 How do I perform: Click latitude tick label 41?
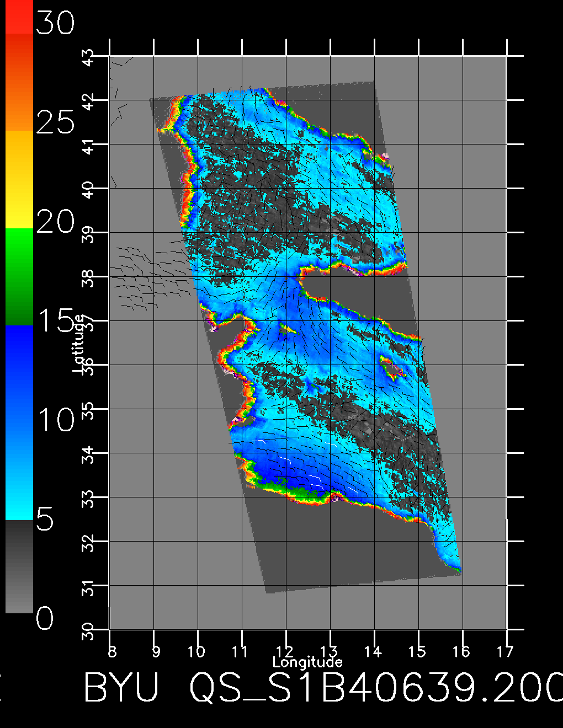[x=88, y=147]
